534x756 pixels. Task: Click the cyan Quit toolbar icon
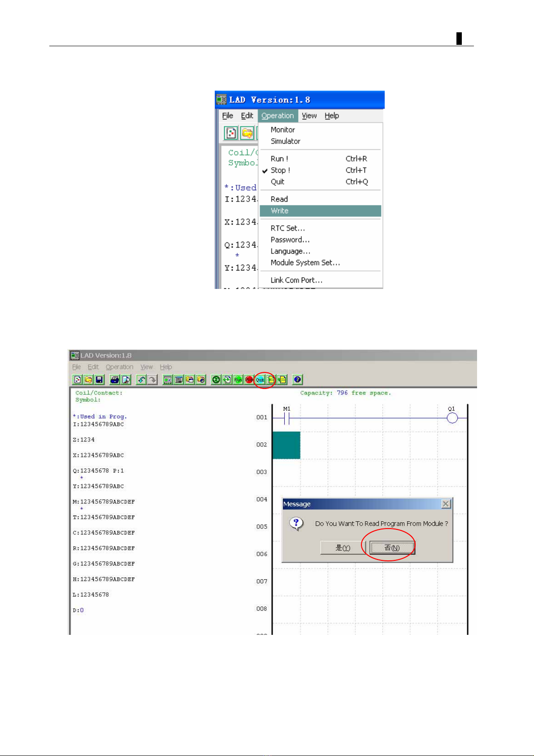(x=260, y=380)
